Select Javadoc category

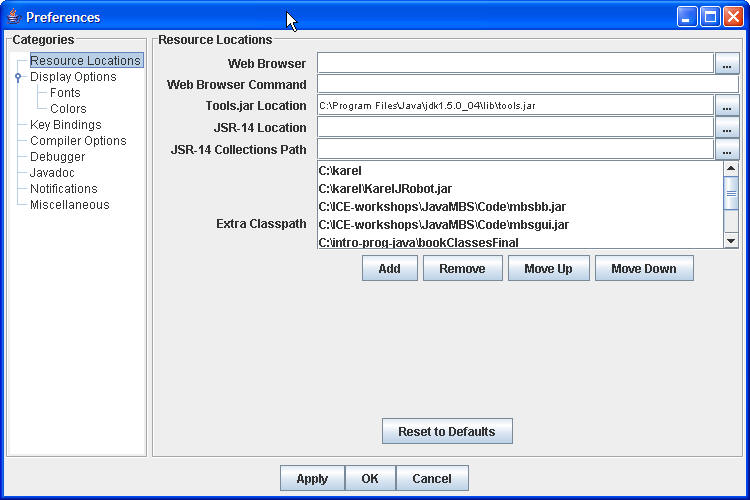(52, 173)
